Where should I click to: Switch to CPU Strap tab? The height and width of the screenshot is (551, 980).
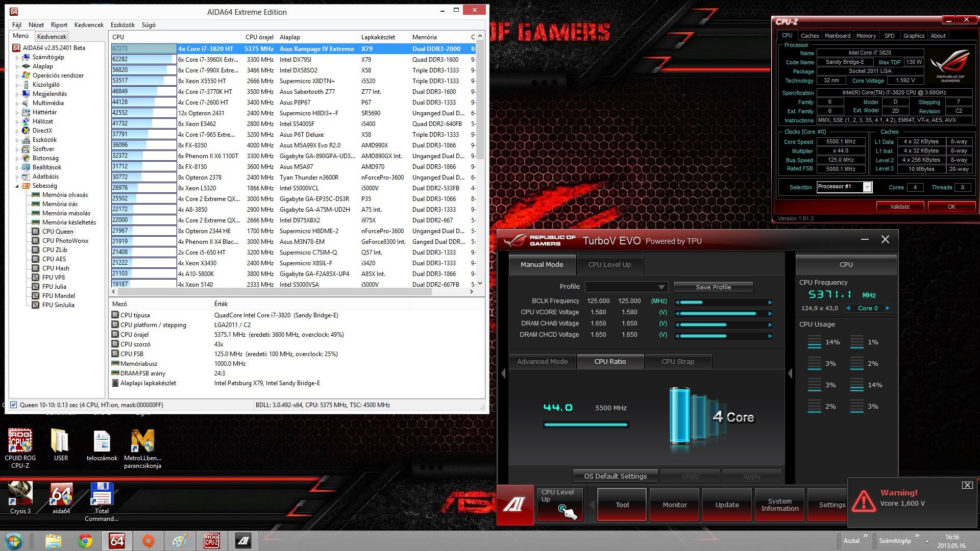pos(678,361)
